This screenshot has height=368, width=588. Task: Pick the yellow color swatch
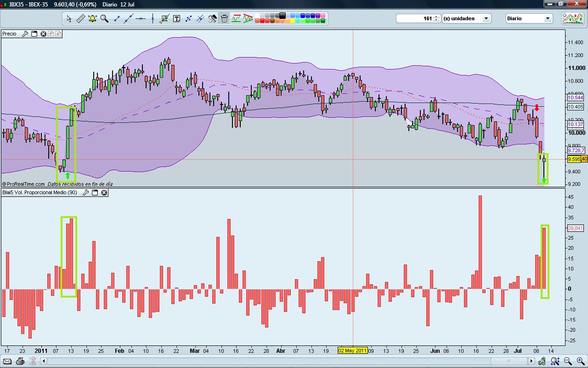292,21
